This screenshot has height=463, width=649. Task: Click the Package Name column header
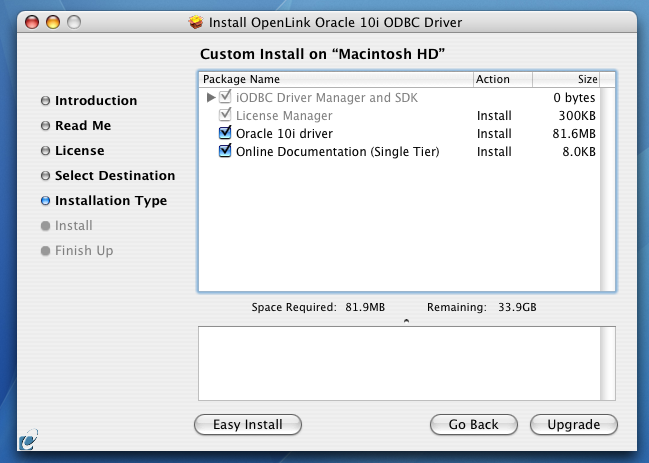coord(336,79)
